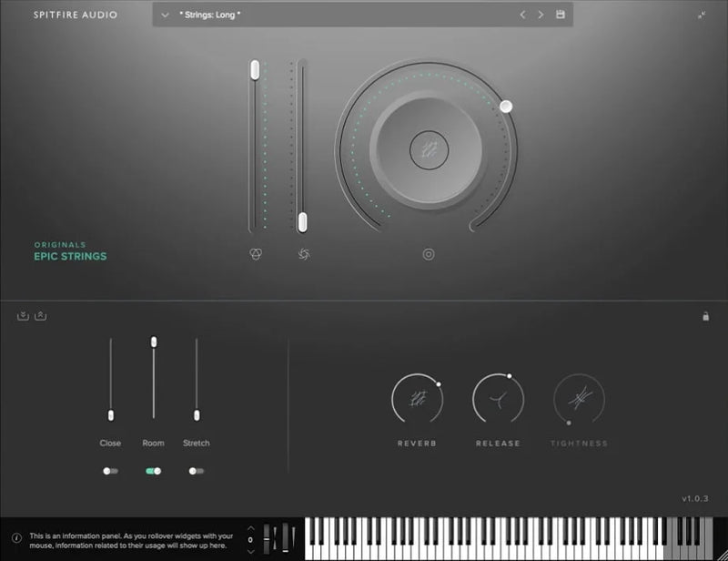Shift keyboard octave up with the chevron
Screen dimensions: 728x561
tap(251, 528)
